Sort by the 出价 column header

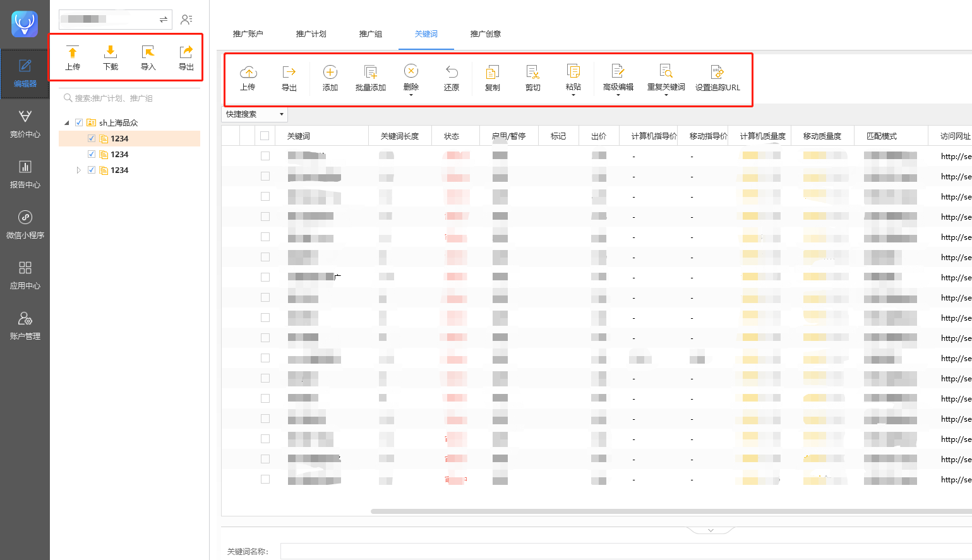pyautogui.click(x=599, y=136)
